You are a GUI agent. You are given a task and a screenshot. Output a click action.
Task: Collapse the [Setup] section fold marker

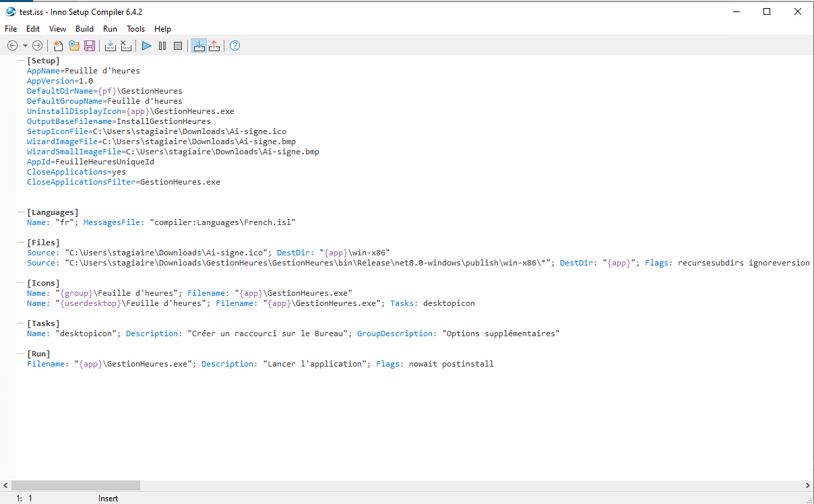click(x=21, y=61)
